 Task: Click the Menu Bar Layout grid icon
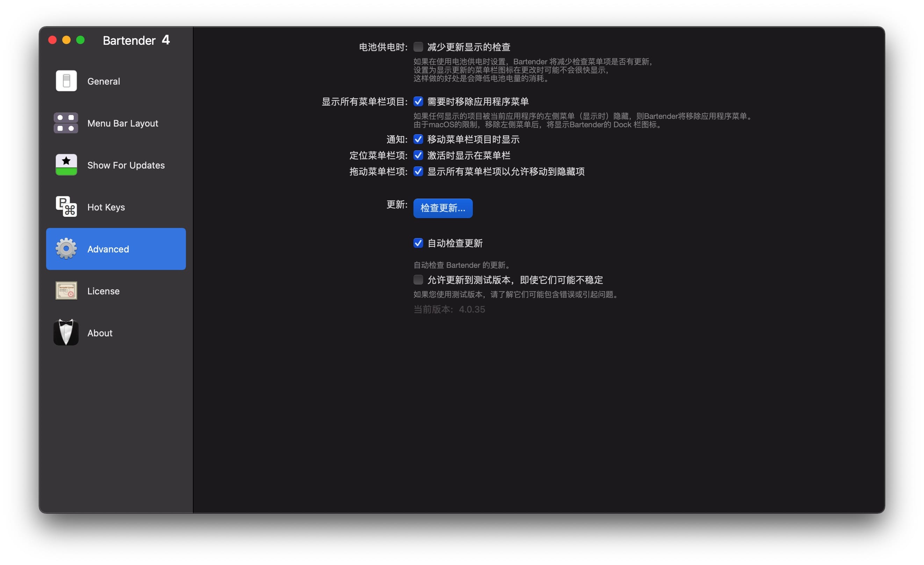[x=66, y=123]
